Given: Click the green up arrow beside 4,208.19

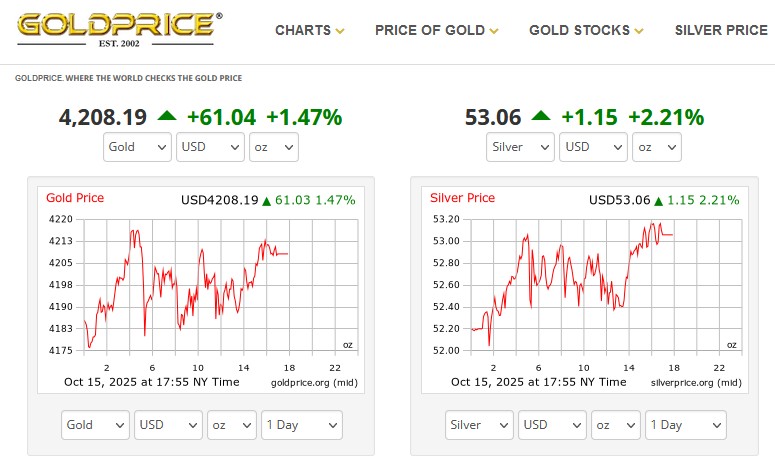Looking at the screenshot, I should (x=166, y=116).
